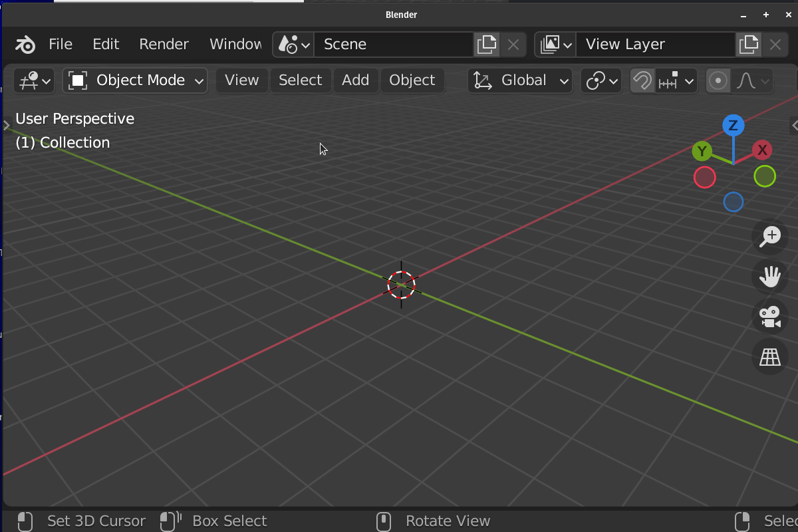The height and width of the screenshot is (532, 798).
Task: Open the Object Mode dropdown
Action: click(x=135, y=80)
